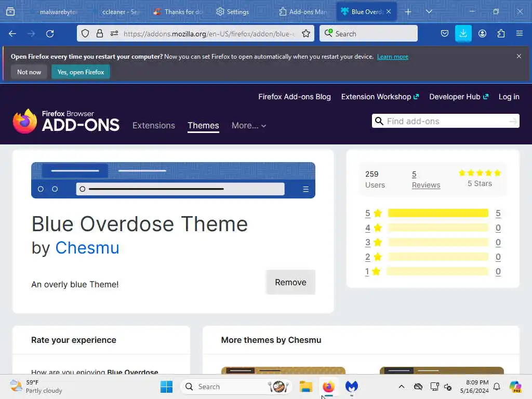Open the 5 Reviews link
Image resolution: width=532 pixels, height=399 pixels.
pyautogui.click(x=426, y=179)
